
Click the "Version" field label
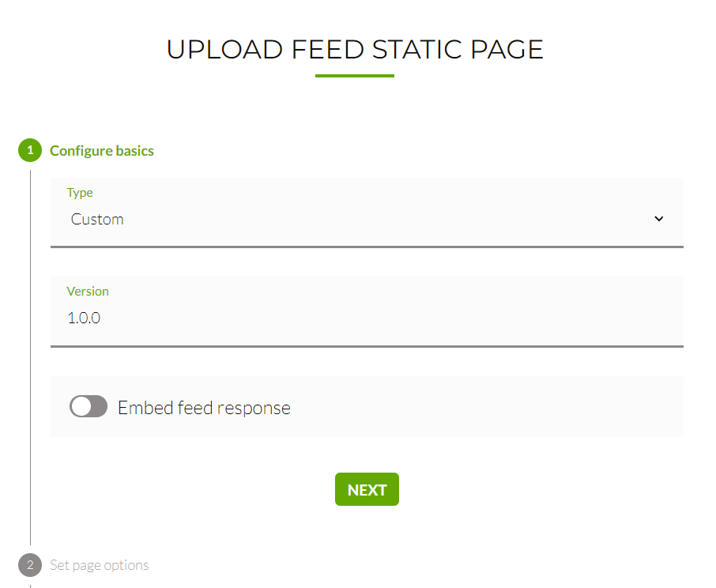pos(88,292)
